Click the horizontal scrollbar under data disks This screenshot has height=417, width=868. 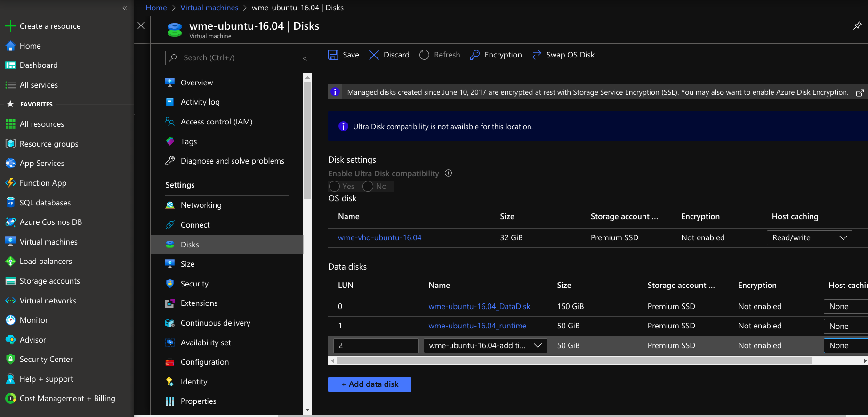click(x=574, y=361)
